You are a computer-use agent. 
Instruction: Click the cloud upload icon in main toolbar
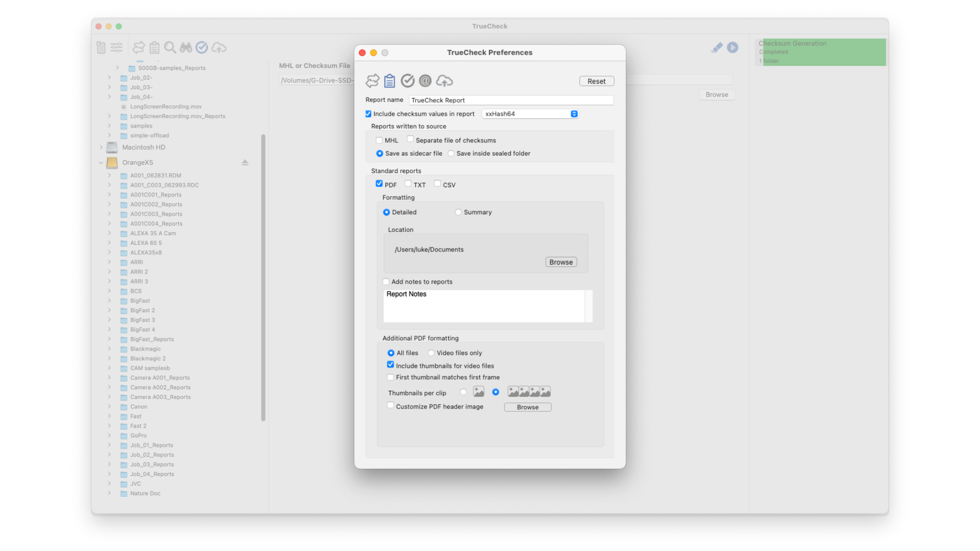click(219, 47)
